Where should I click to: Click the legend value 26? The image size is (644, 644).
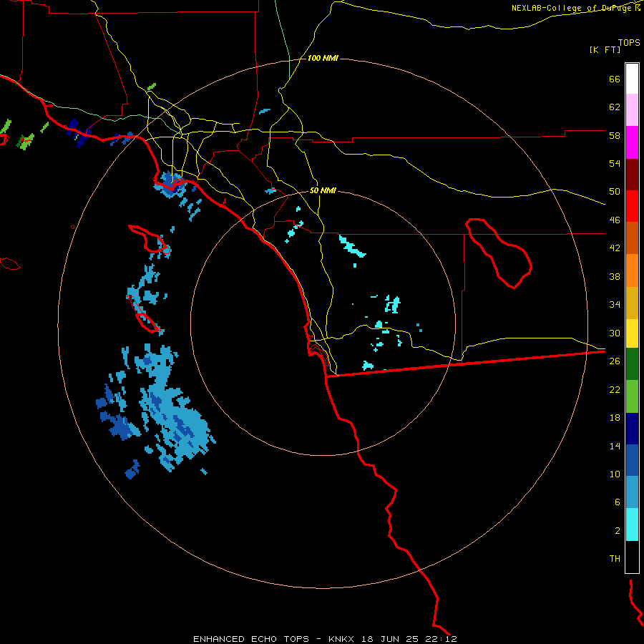coord(615,361)
